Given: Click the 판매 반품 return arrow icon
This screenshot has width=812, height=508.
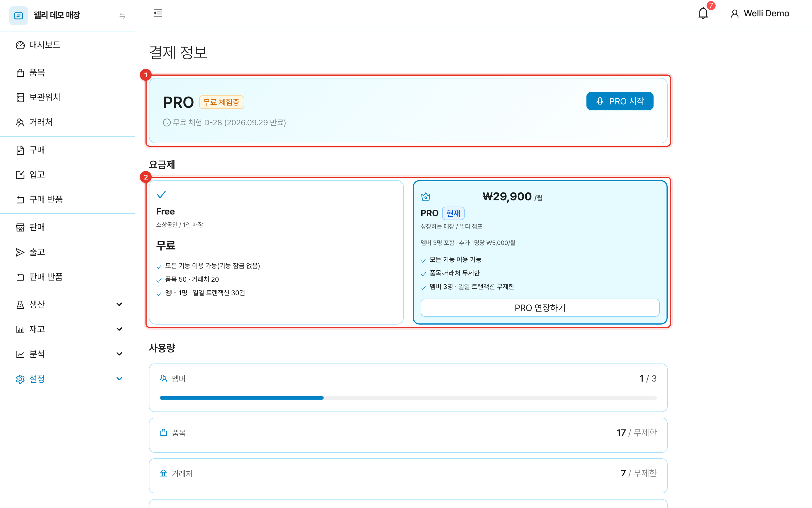Looking at the screenshot, I should [x=20, y=277].
